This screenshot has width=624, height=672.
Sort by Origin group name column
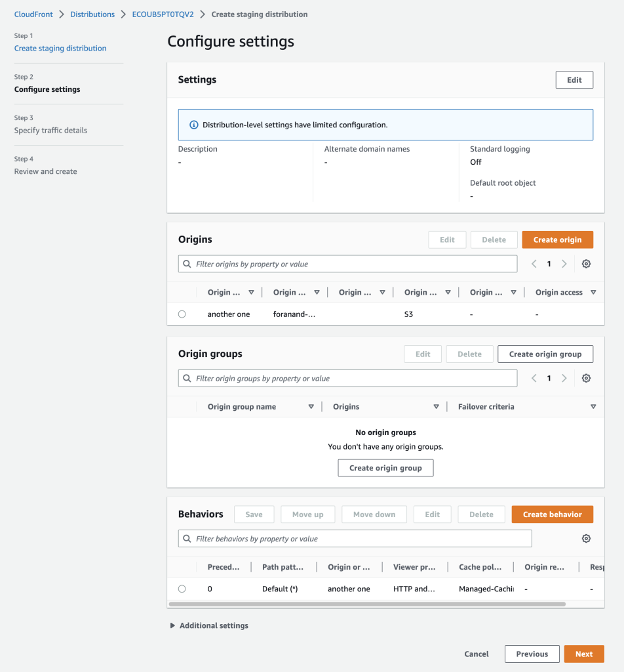coord(311,406)
